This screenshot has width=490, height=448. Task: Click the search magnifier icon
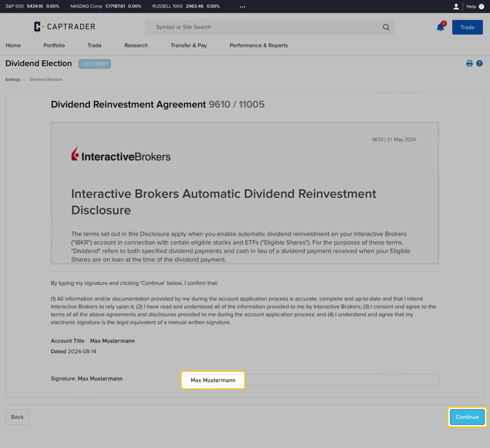pos(386,27)
